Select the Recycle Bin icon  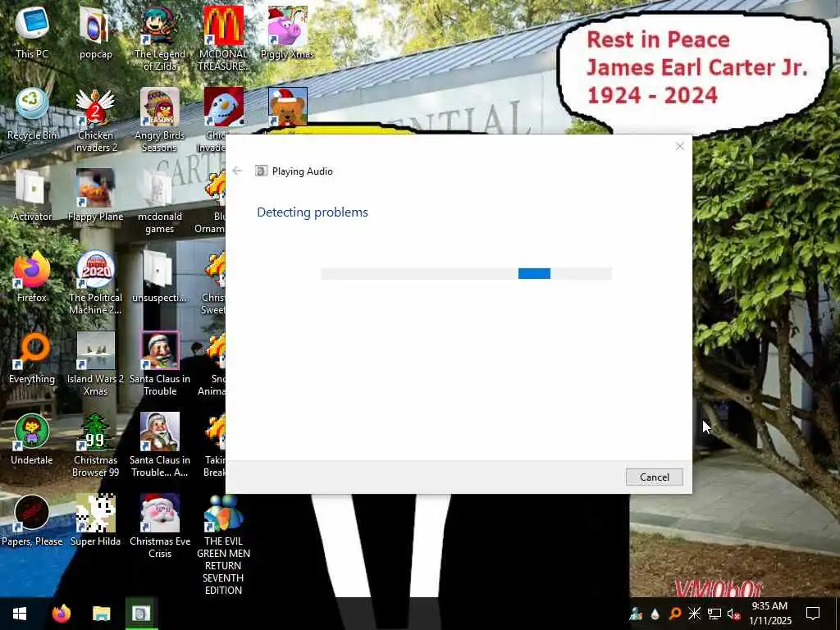tap(32, 113)
